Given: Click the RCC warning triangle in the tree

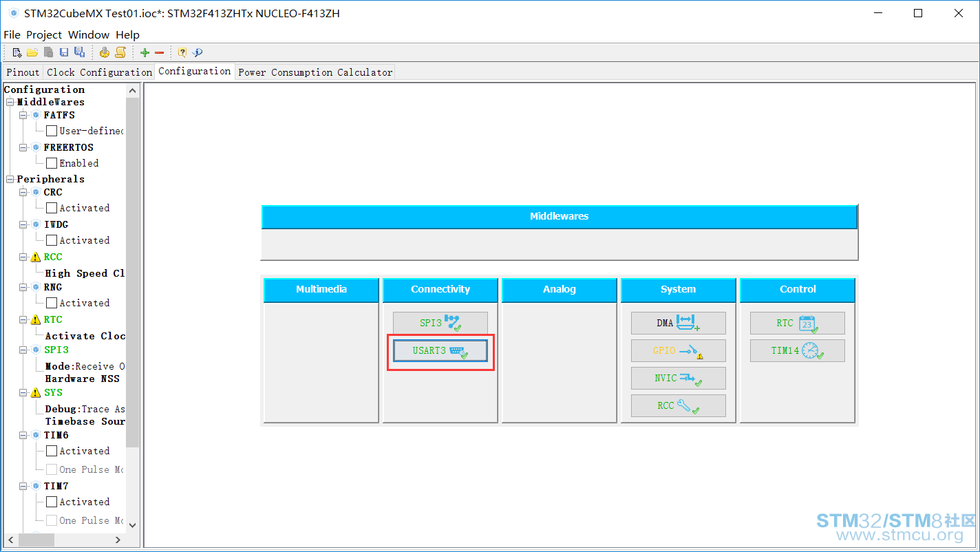Looking at the screenshot, I should pos(36,257).
